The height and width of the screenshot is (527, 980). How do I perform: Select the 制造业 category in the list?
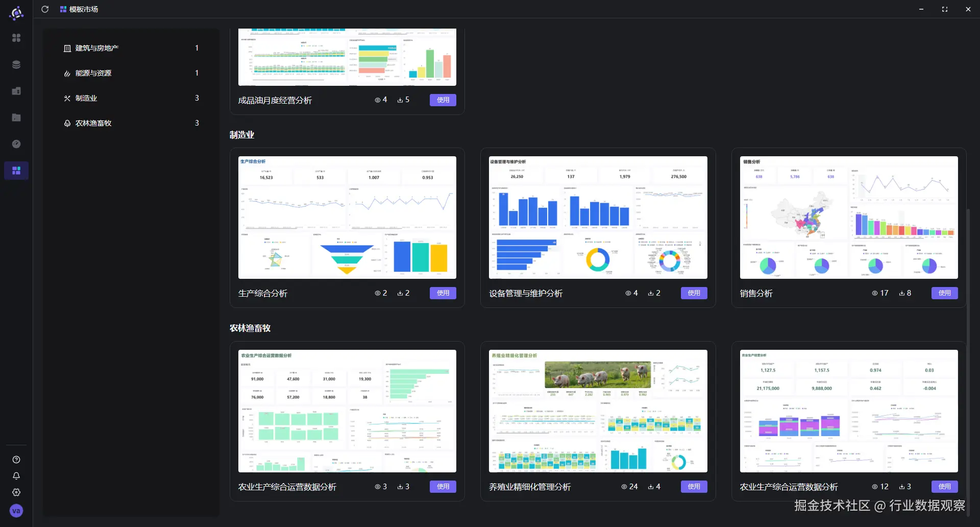coord(132,98)
